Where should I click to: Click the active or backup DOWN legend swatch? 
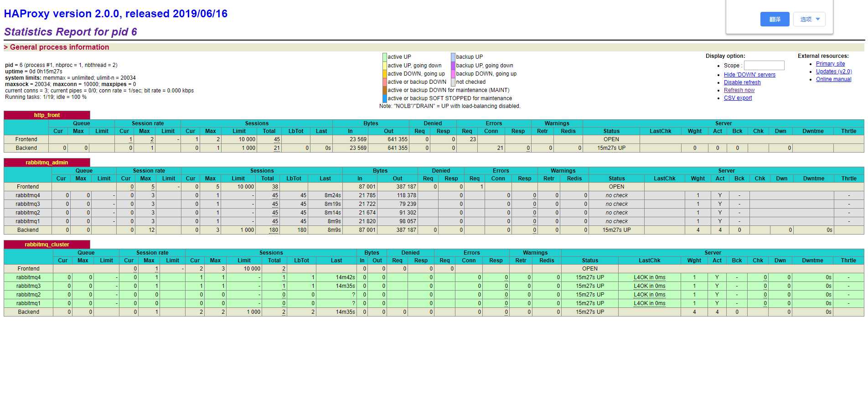[384, 82]
